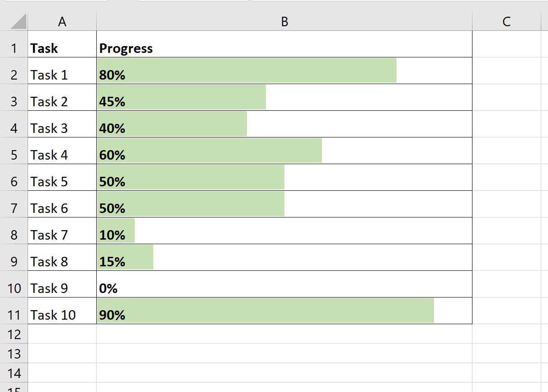Select row 5 header
The width and height of the screenshot is (548, 392).
pyautogui.click(x=14, y=155)
